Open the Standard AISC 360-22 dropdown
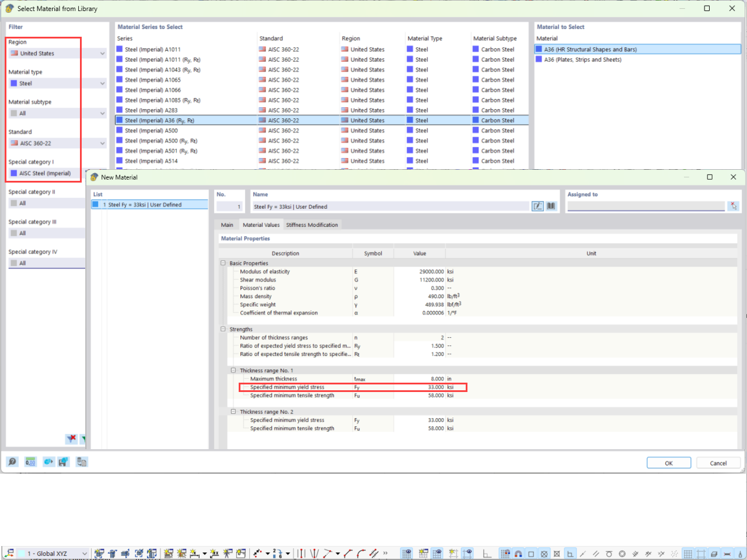This screenshot has height=560, width=747. tap(57, 143)
